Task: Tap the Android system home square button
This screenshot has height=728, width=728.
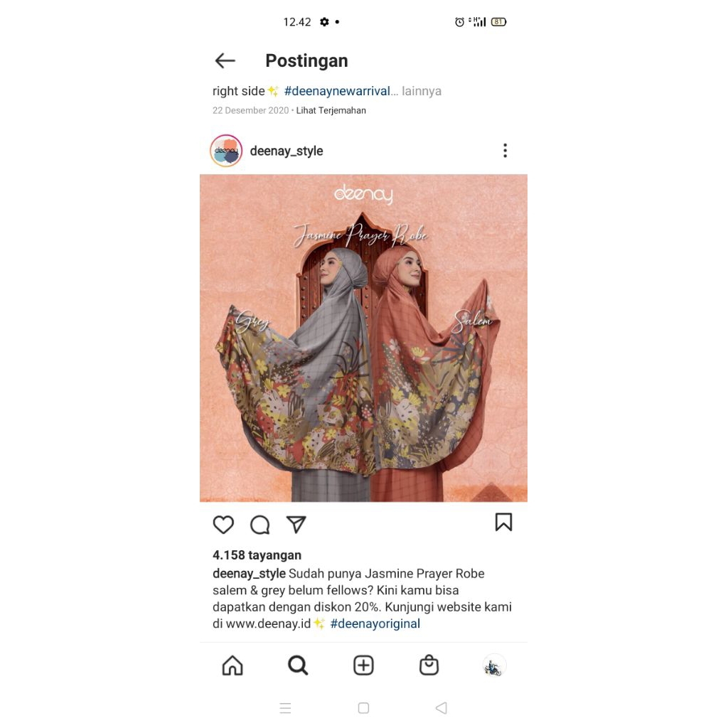Action: (x=363, y=708)
